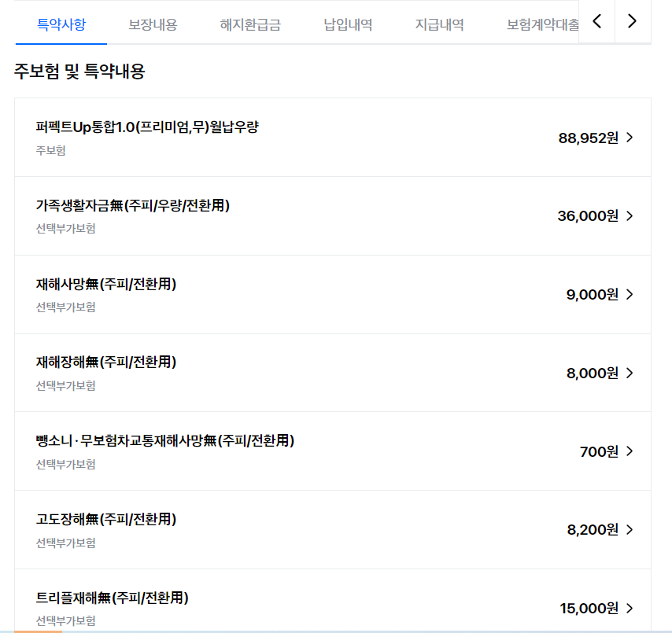The width and height of the screenshot is (672, 633).
Task: Expand the 가족생활자금 36,000원 chevron
Action: pos(629,216)
